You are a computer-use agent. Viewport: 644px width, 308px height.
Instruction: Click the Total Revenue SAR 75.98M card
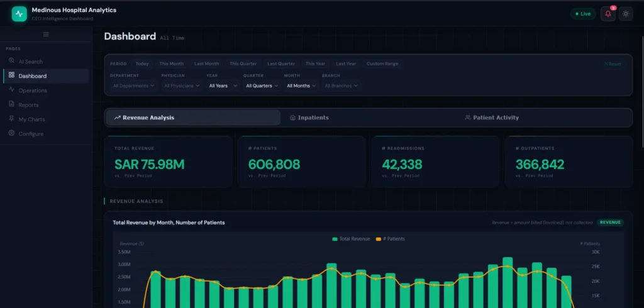pos(168,162)
